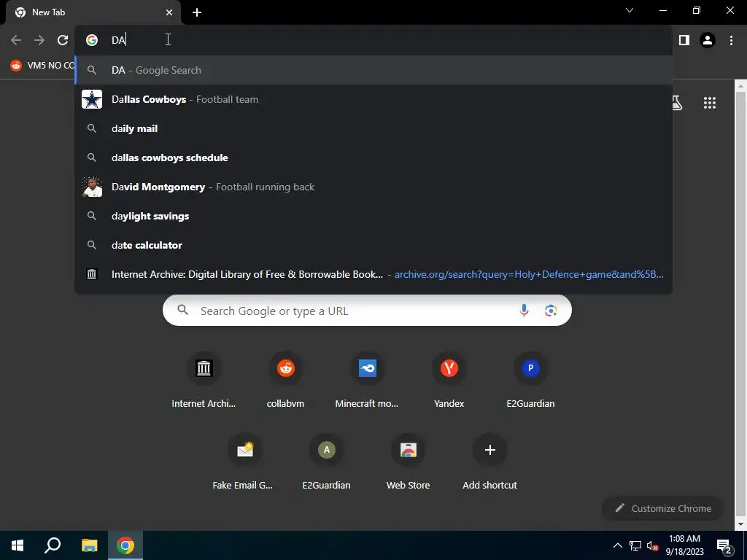Open the notification center icon
The image size is (747, 560).
[x=724, y=545]
